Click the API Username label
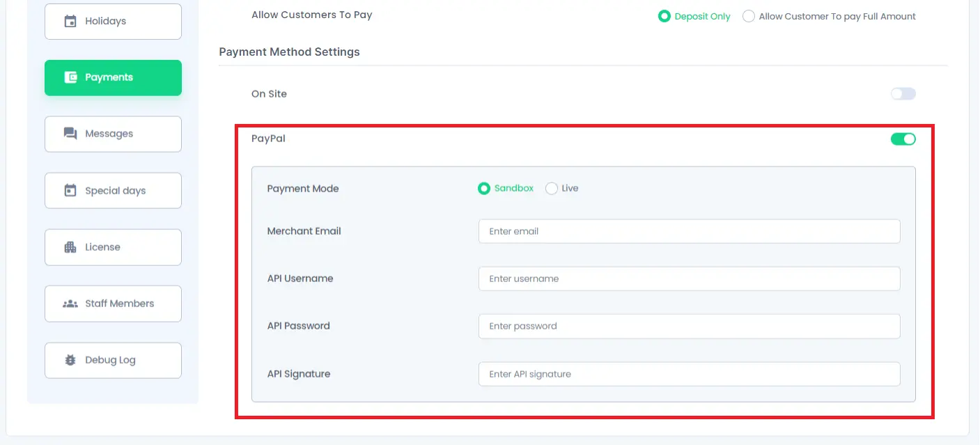980x445 pixels. coord(300,279)
